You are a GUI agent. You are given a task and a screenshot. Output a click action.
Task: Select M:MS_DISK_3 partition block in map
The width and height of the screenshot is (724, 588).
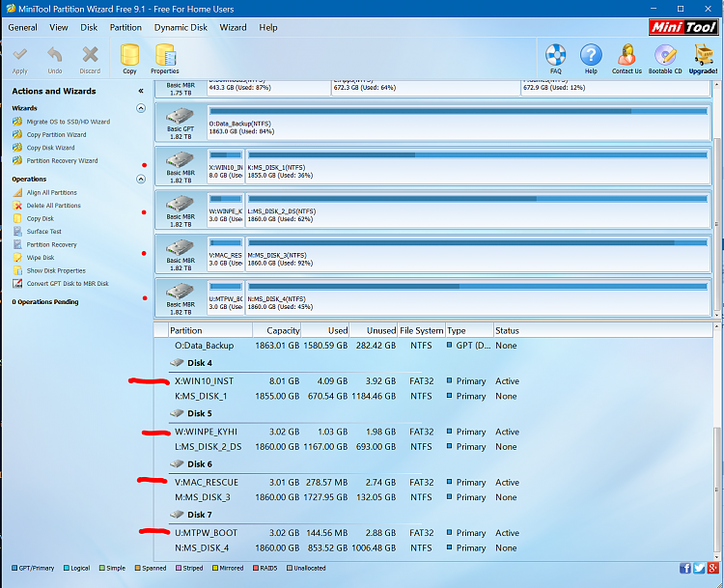tap(478, 254)
